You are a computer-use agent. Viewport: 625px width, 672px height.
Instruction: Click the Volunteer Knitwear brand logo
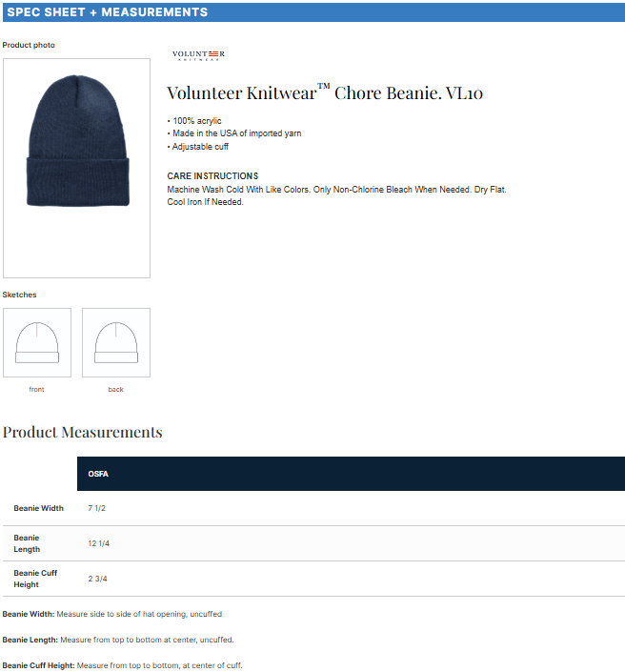pos(198,55)
